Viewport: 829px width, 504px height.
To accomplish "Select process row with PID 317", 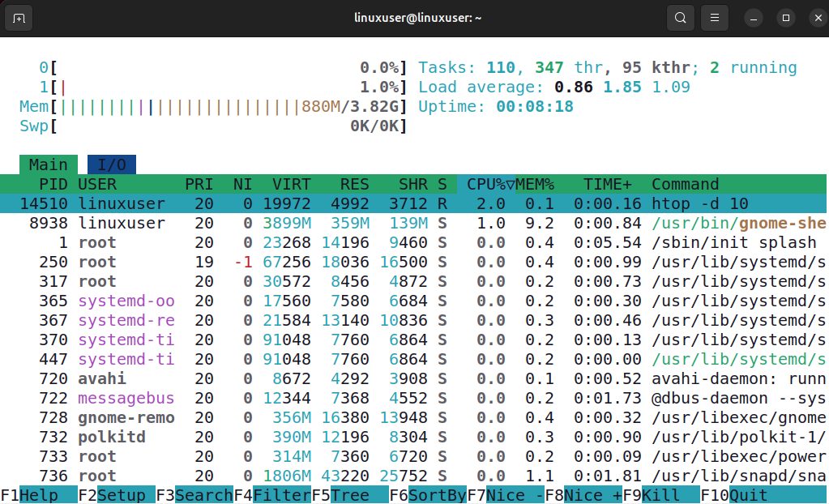I will coord(413,281).
